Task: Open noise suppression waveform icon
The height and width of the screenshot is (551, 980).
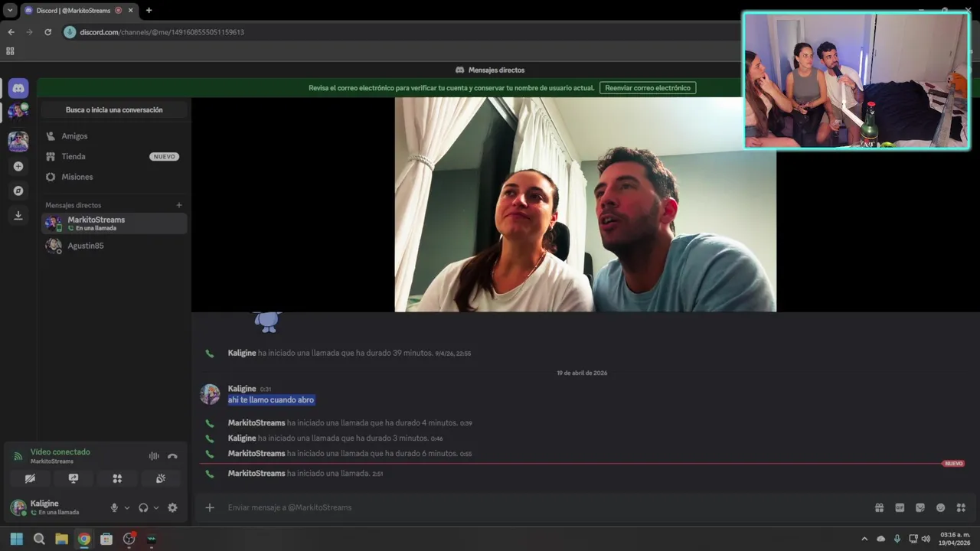Action: (154, 456)
